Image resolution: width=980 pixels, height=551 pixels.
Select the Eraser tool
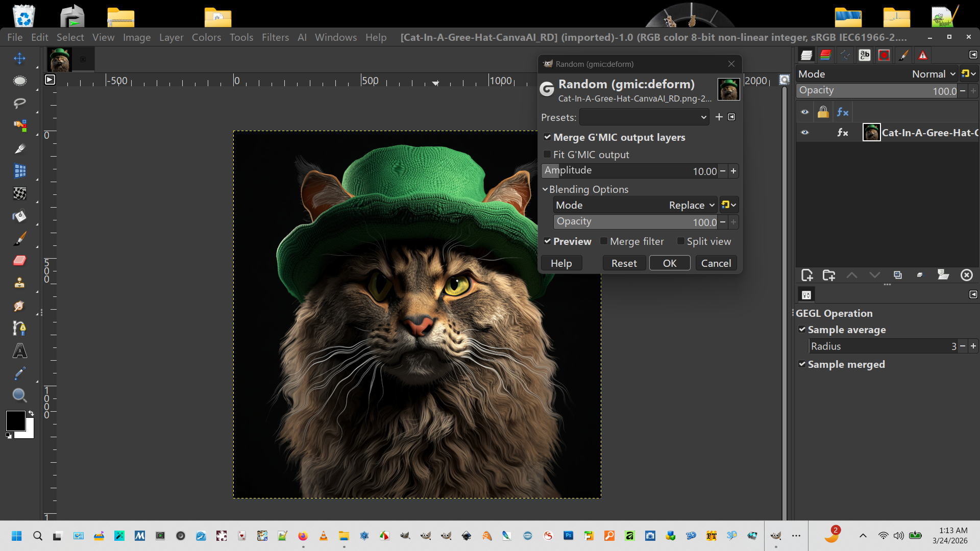click(19, 261)
